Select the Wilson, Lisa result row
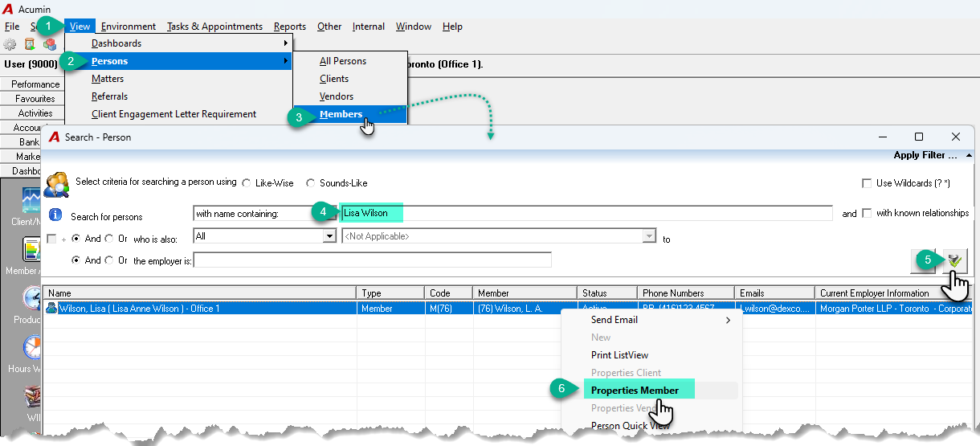 click(508, 308)
